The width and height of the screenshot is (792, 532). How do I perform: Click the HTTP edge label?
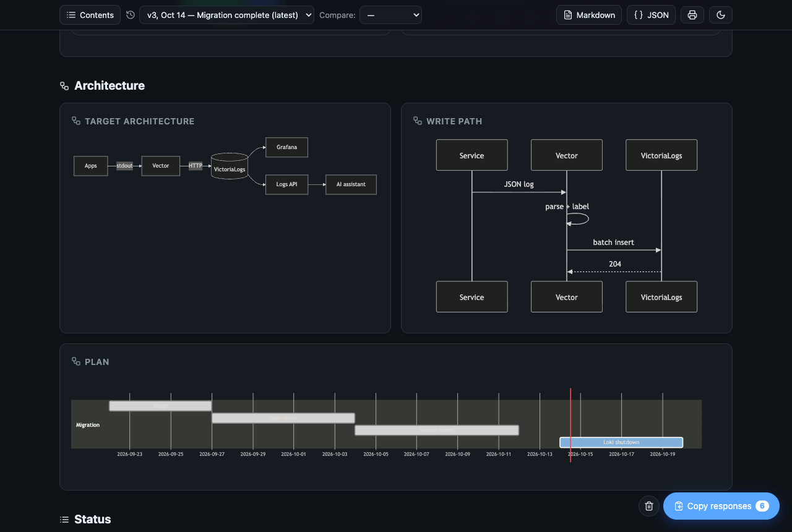196,166
